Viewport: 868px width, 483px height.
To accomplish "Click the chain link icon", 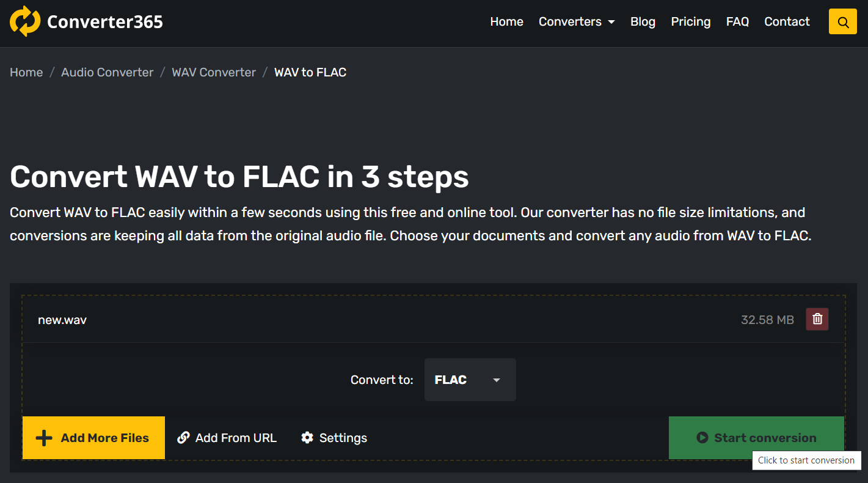I will click(183, 438).
